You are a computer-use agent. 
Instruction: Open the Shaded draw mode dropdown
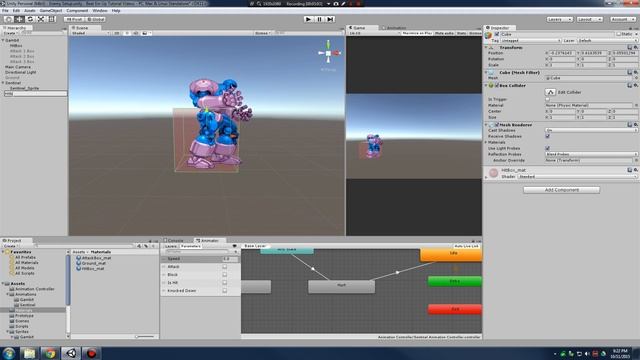point(90,33)
